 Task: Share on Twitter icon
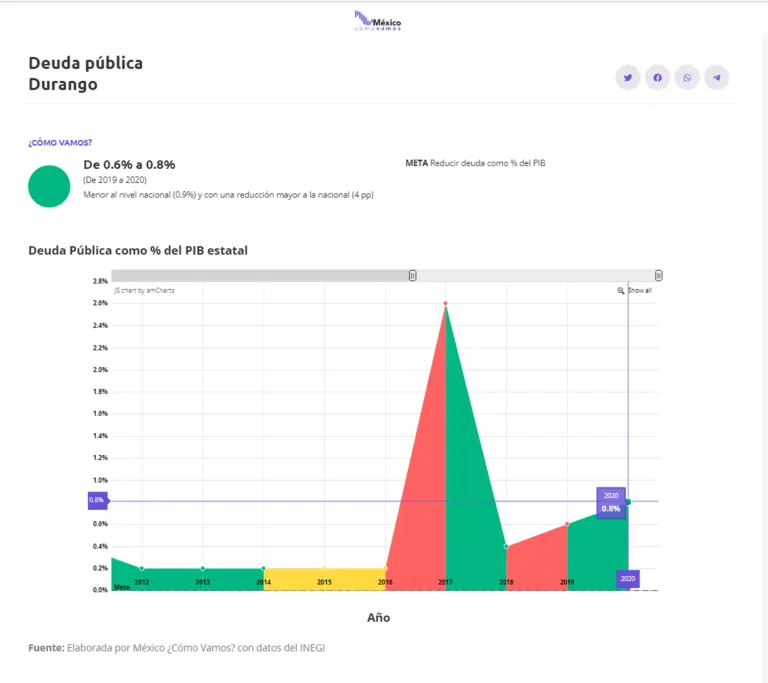point(628,78)
